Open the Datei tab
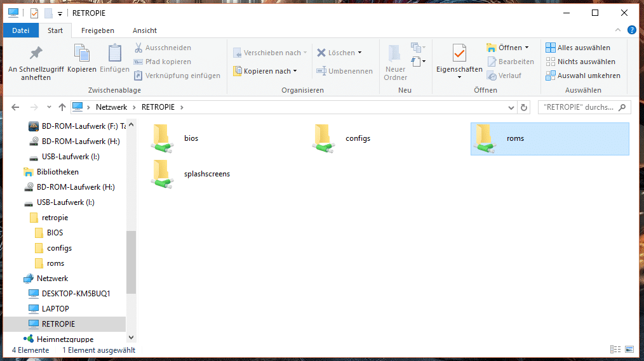This screenshot has height=361, width=644. coord(20,30)
